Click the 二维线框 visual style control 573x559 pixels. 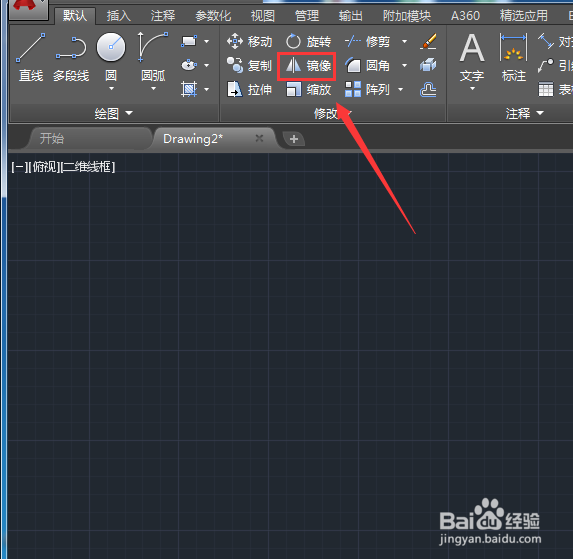pos(88,167)
